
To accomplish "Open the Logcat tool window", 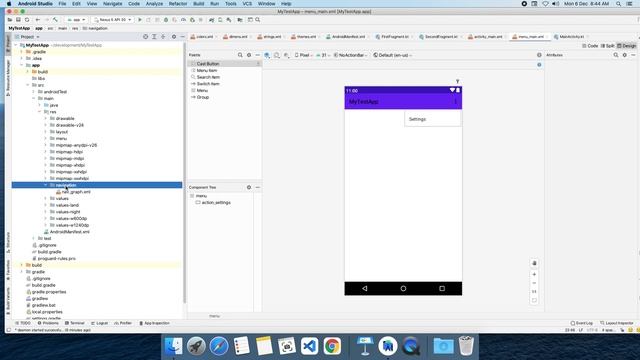I will pos(100,323).
